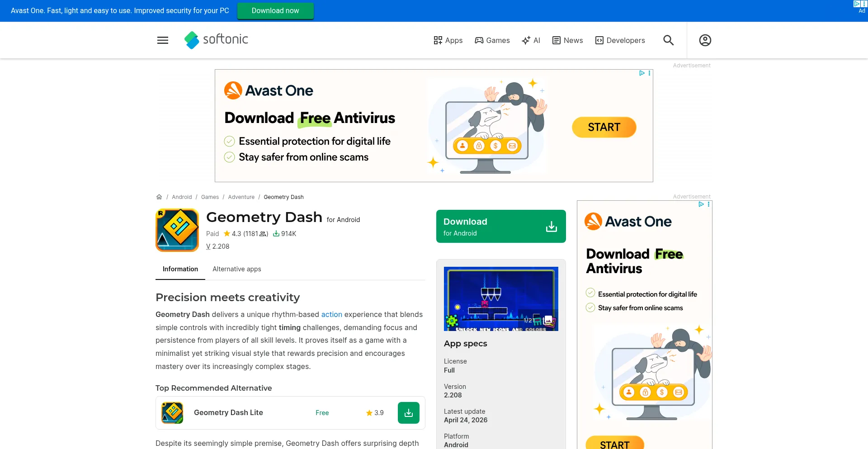The width and height of the screenshot is (868, 449).
Task: Click the 4.3 star rating
Action: [x=232, y=234]
